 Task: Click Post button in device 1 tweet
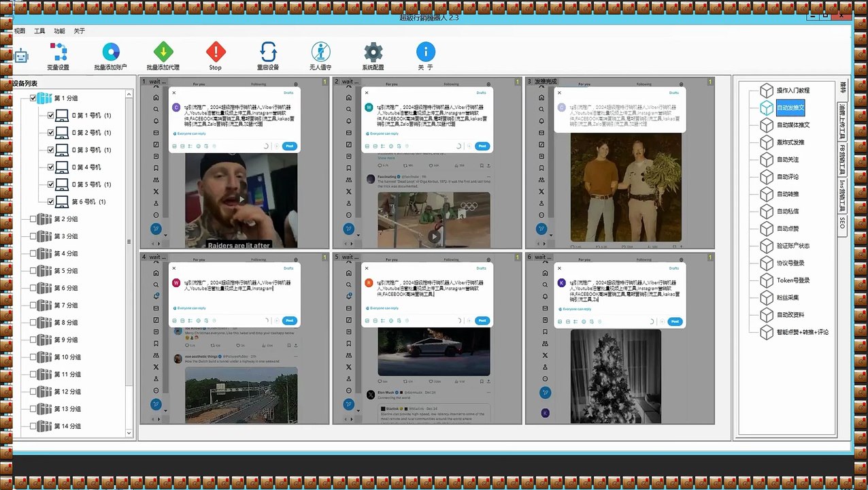point(290,146)
